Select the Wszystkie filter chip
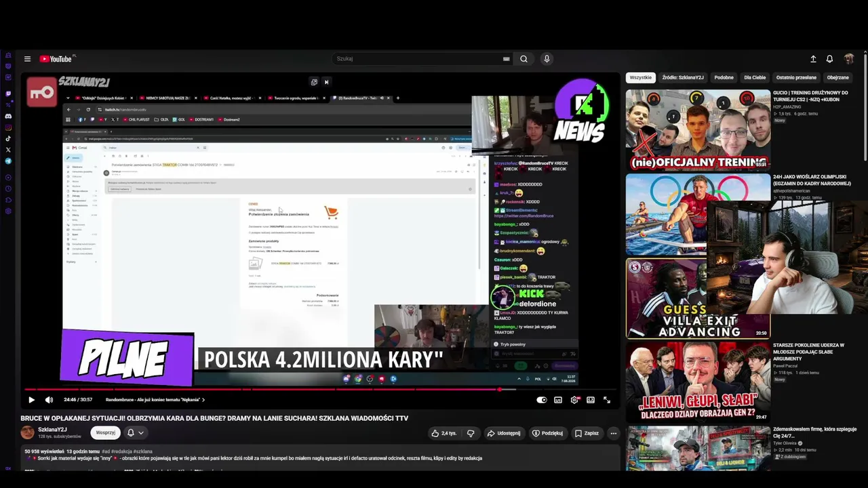 point(641,77)
